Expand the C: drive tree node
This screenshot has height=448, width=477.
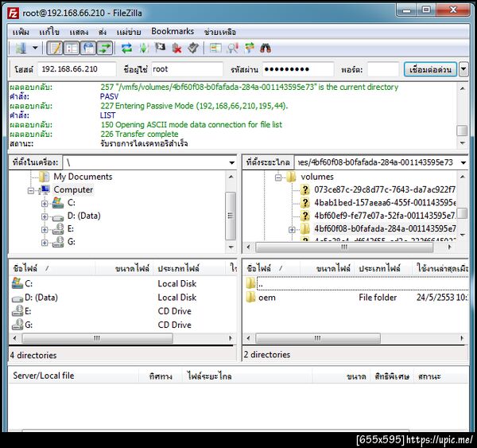(45, 204)
